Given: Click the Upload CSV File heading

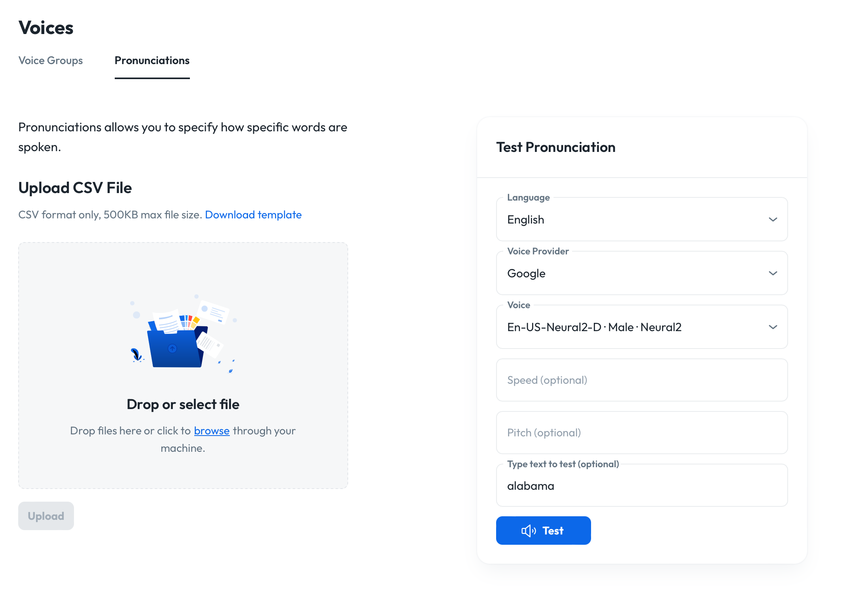Looking at the screenshot, I should [x=75, y=188].
